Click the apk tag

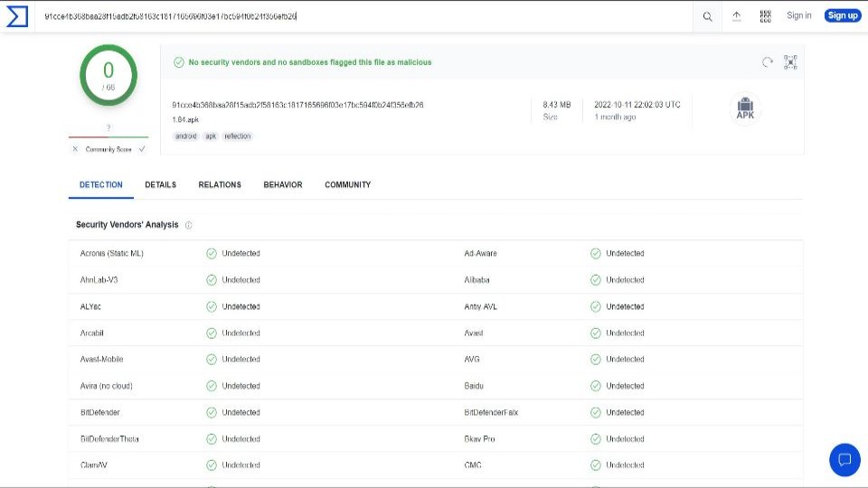(x=211, y=136)
